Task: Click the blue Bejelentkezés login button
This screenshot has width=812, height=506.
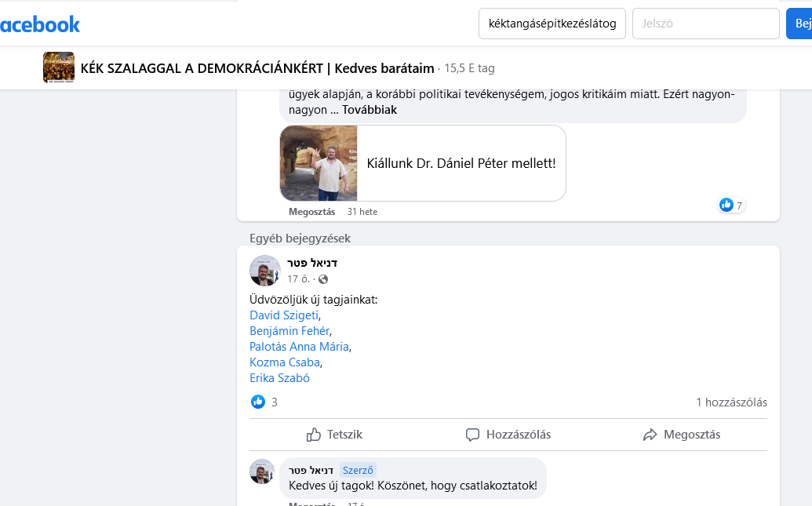Action: (799, 24)
